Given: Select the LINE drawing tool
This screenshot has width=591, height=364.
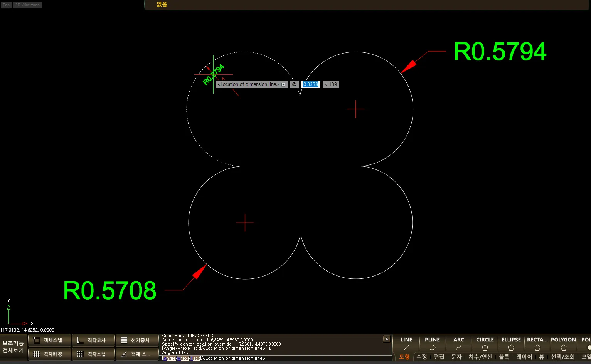Looking at the screenshot, I should (406, 343).
